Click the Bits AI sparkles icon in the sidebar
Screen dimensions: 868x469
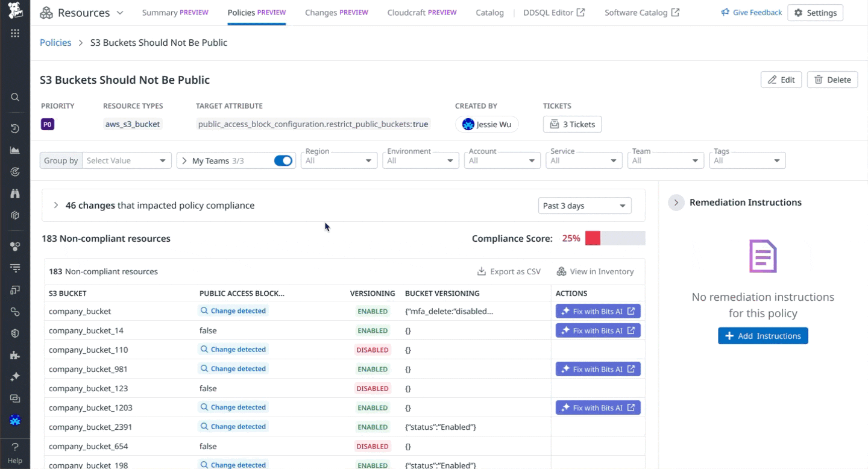(14, 377)
